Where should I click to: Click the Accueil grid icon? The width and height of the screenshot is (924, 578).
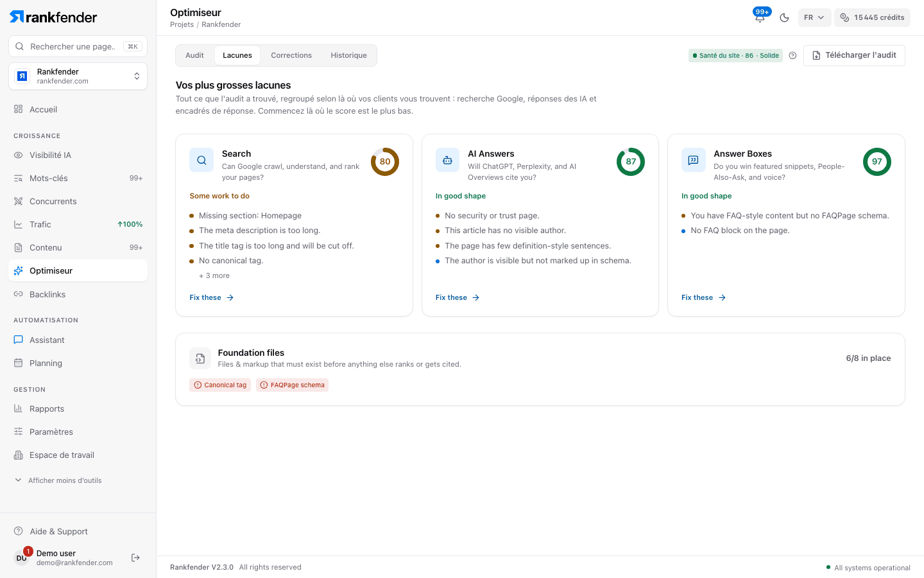point(19,109)
